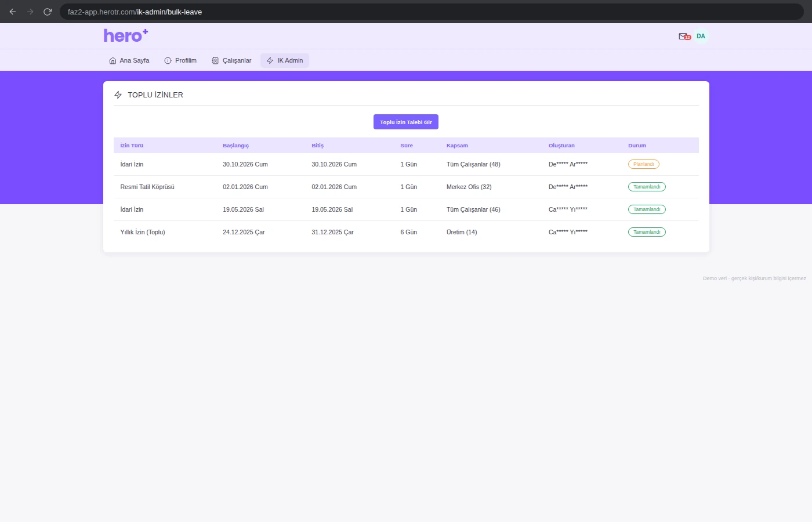The height and width of the screenshot is (522, 812).
Task: Click Merkez Ofis (32) scope cell
Action: click(469, 187)
